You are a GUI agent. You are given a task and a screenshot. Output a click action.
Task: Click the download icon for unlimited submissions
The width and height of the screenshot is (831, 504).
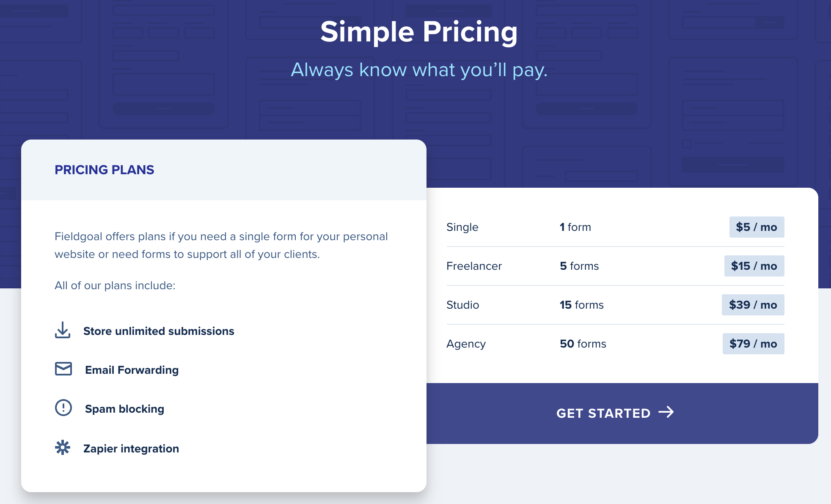point(63,330)
